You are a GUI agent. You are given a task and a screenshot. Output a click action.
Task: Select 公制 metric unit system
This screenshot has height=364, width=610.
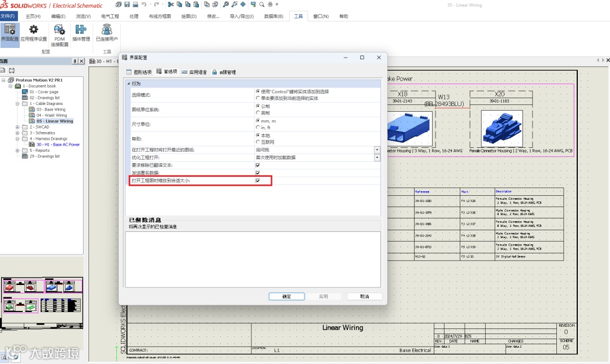coord(258,106)
